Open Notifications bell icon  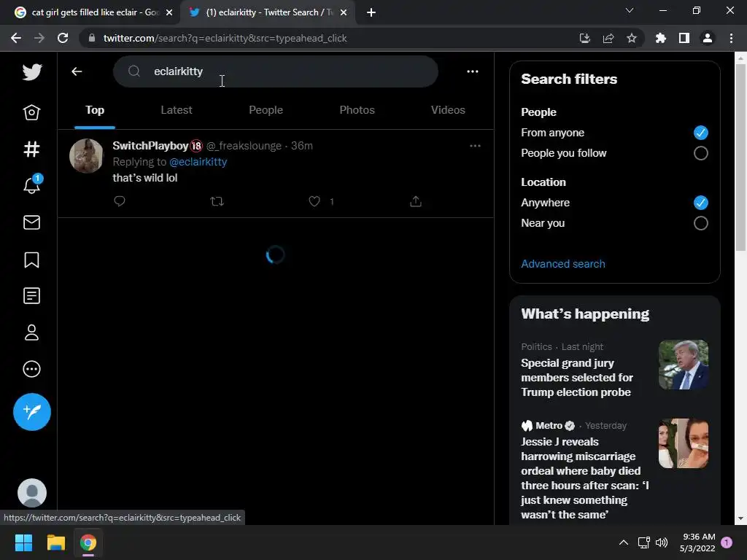[x=32, y=184]
